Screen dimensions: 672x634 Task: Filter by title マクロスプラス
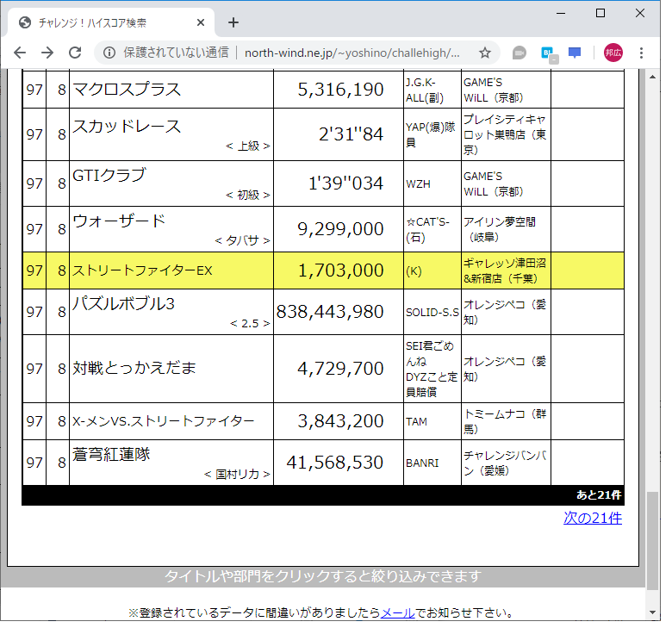point(127,89)
